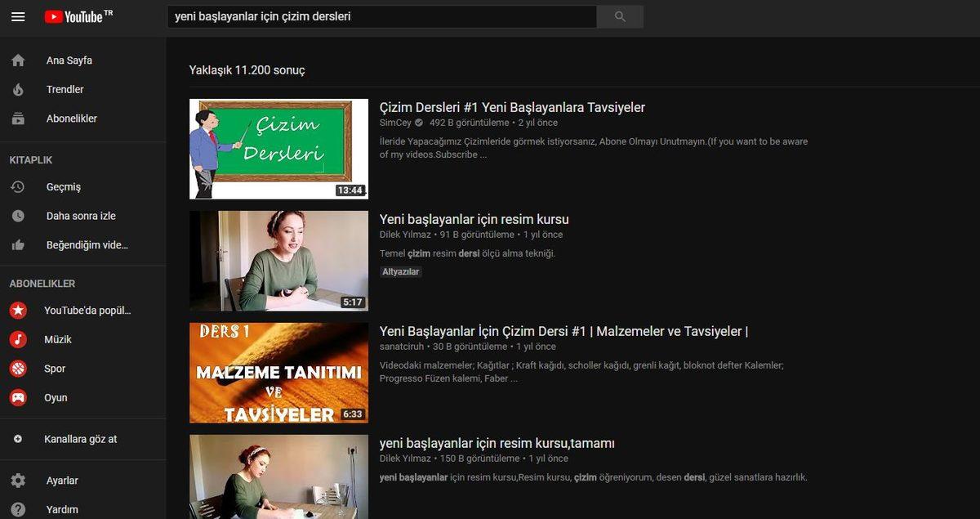Screen dimensions: 980x519
Task: Select the Beğendiğim videolar thumbs-up icon
Action: click(x=17, y=244)
